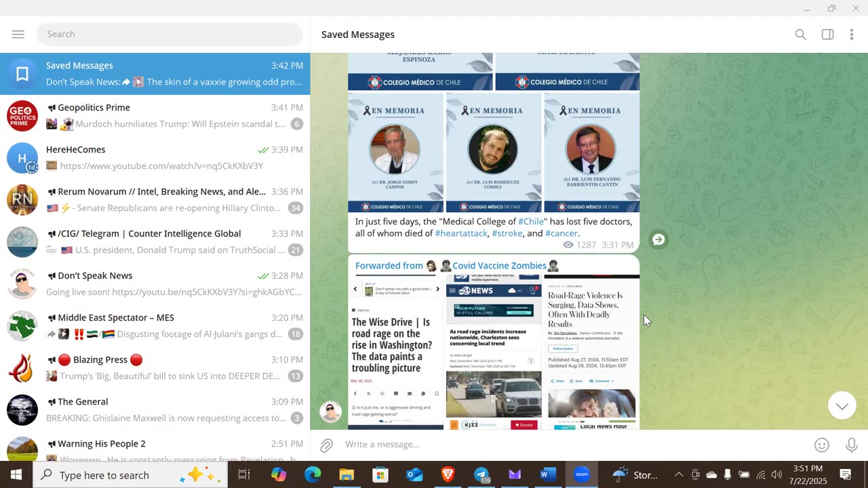This screenshot has width=868, height=488.
Task: Open the Don't Speak News channel
Action: (155, 284)
